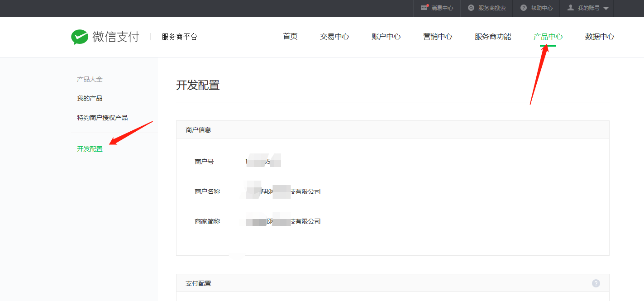Click 帮助中心 text in top bar
This screenshot has height=301, width=644.
[x=542, y=8]
